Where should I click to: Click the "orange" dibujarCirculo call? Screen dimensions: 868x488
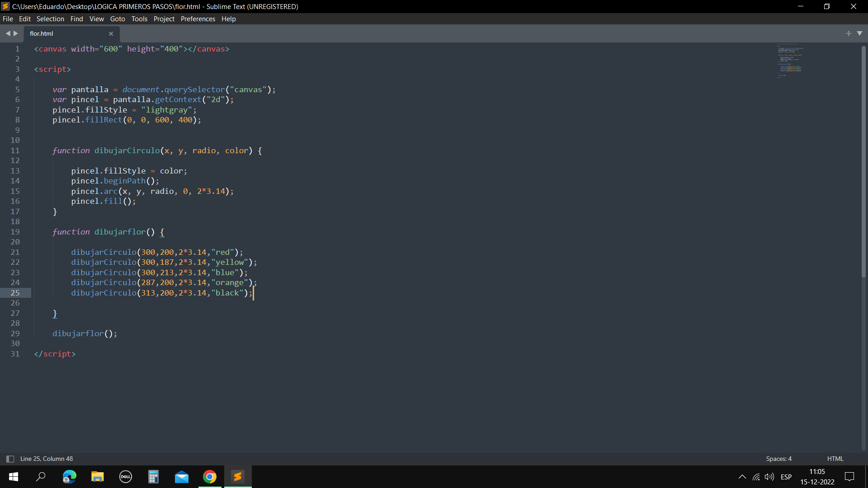click(164, 282)
